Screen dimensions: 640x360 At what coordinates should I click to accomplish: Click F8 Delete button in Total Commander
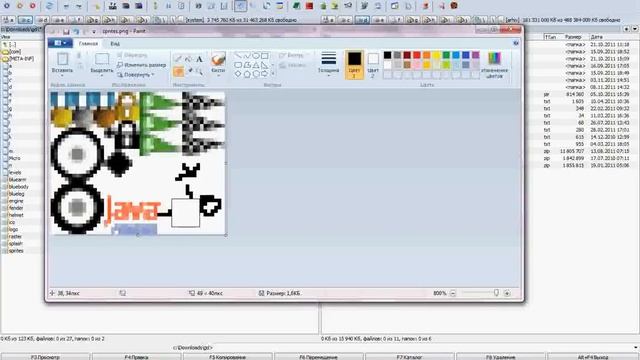click(500, 357)
